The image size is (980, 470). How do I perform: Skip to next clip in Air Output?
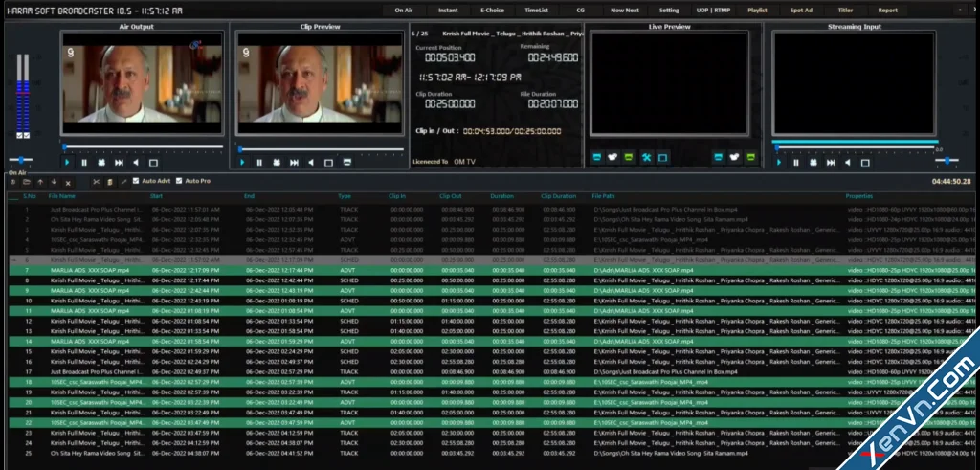click(x=119, y=163)
